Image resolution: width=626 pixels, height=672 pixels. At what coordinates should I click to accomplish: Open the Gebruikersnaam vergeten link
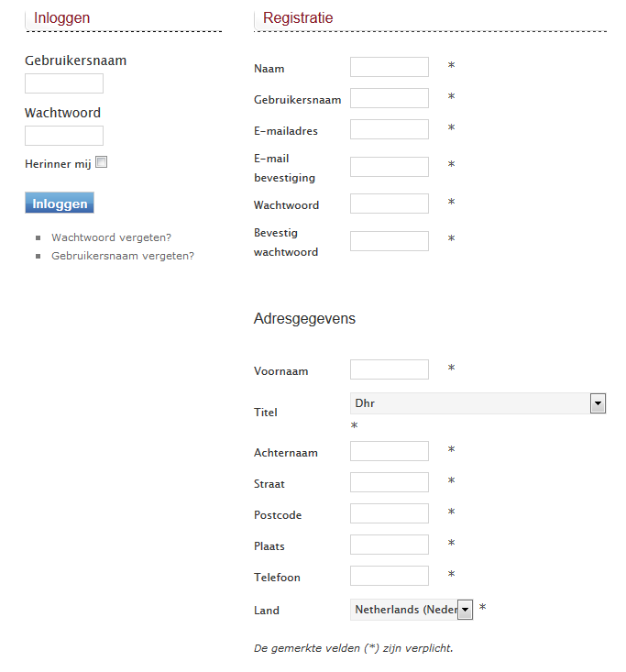(x=123, y=256)
